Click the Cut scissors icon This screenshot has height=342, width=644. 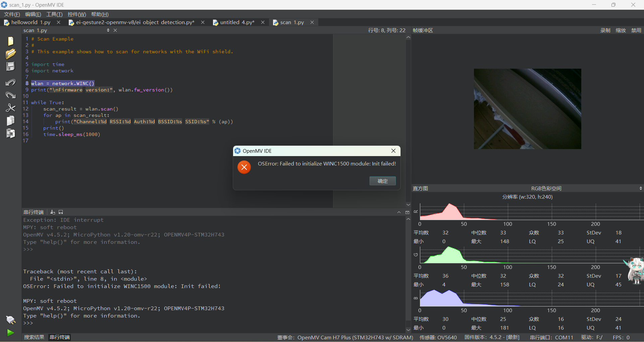[10, 108]
